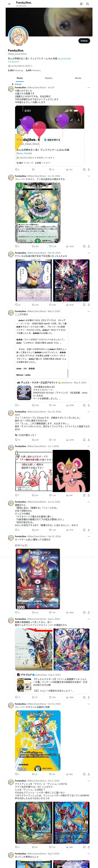Switch to the Replies tab

[49, 78]
